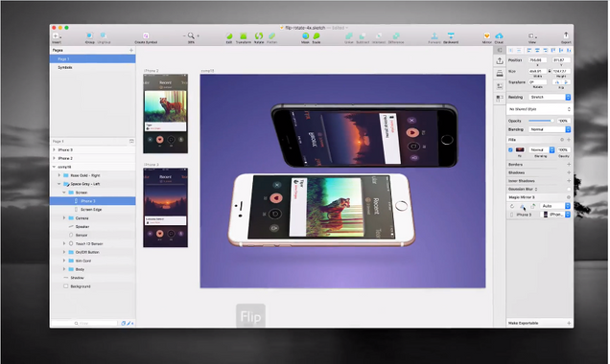This screenshot has width=610, height=364.
Task: Click the Flatten toolbar icon
Action: coord(272,35)
